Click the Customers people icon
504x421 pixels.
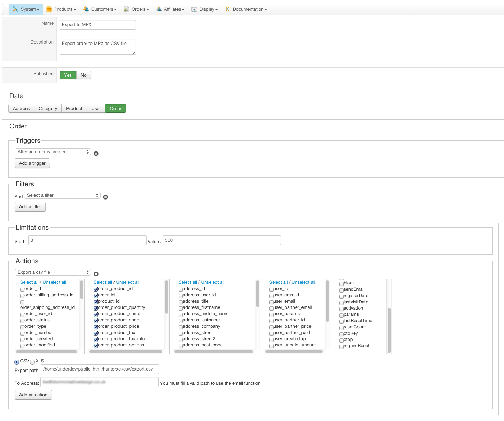(x=86, y=9)
